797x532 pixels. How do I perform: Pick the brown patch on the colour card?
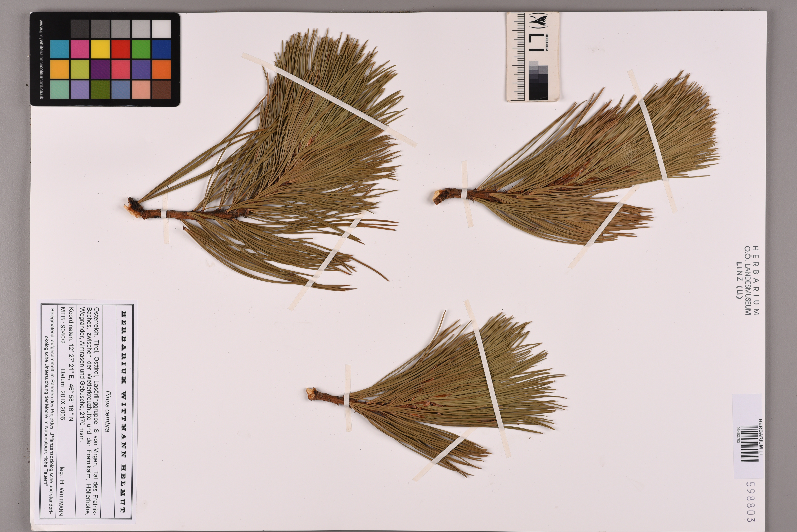click(x=161, y=90)
